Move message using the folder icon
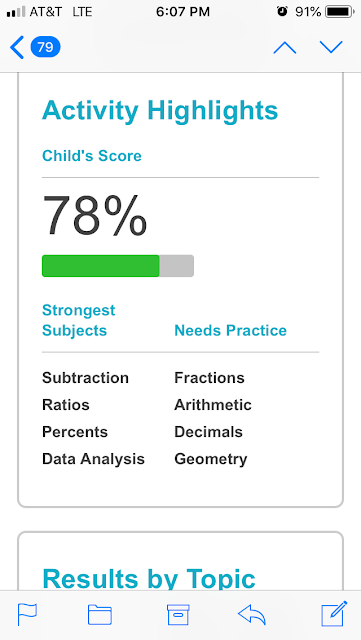361x640 pixels. (x=100, y=615)
